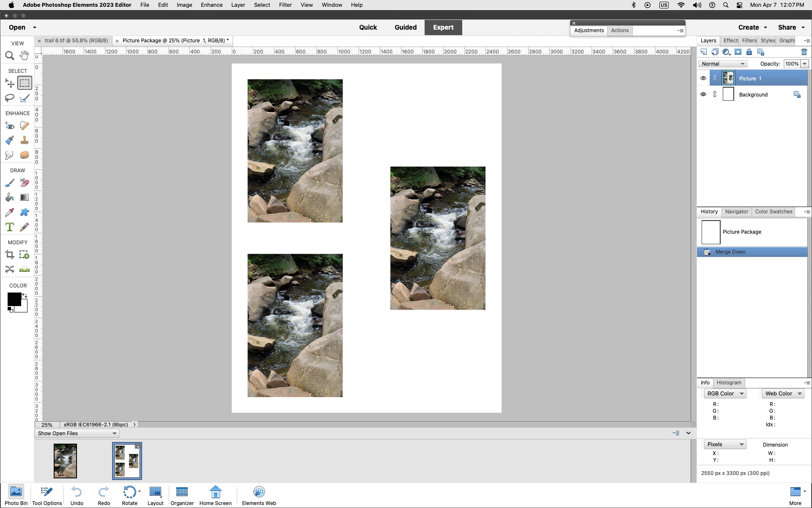Expand the Show Open Files dropdown

point(77,433)
